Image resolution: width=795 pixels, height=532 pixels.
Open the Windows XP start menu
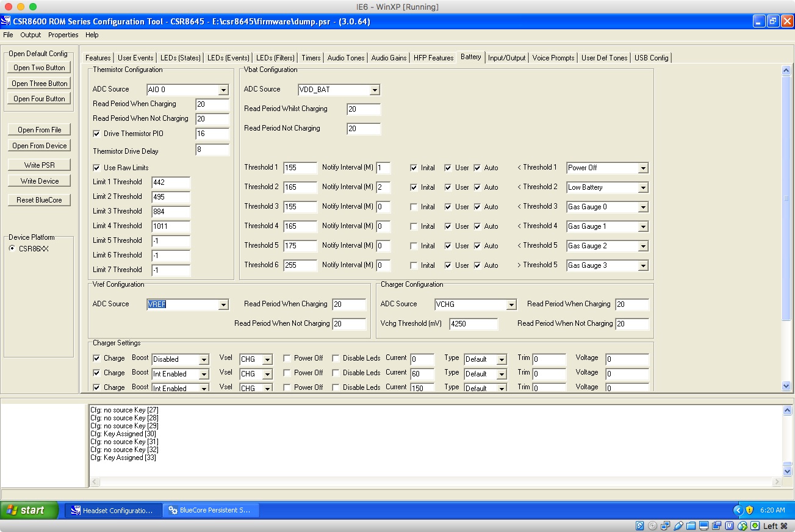(x=29, y=510)
